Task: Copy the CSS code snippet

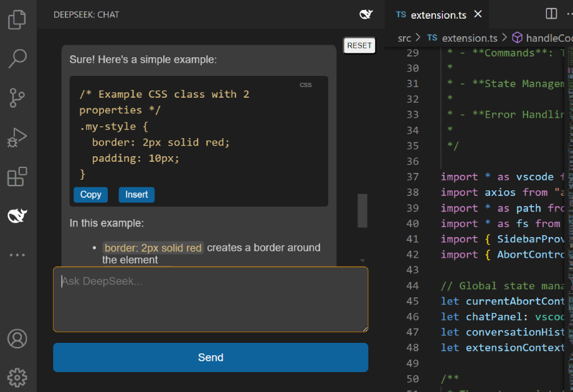Action: coord(90,195)
